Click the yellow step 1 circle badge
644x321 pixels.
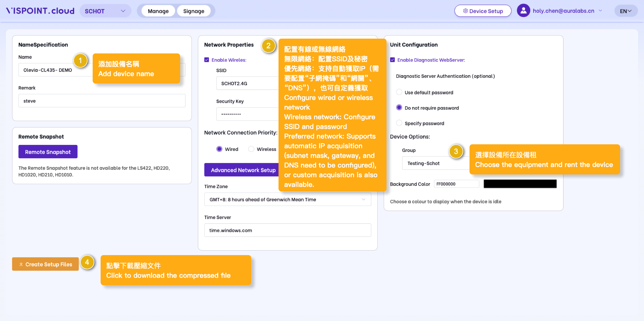[80, 61]
